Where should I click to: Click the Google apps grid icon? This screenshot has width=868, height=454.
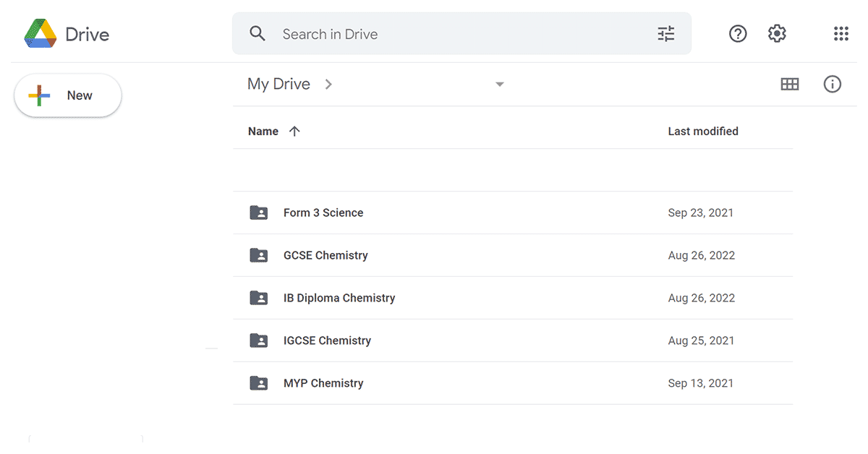pos(841,33)
